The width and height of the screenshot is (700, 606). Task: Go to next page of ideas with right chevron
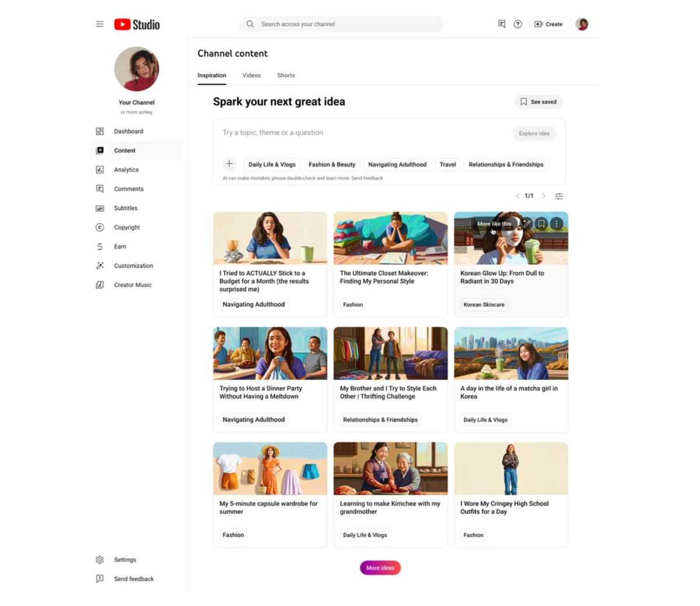click(544, 196)
